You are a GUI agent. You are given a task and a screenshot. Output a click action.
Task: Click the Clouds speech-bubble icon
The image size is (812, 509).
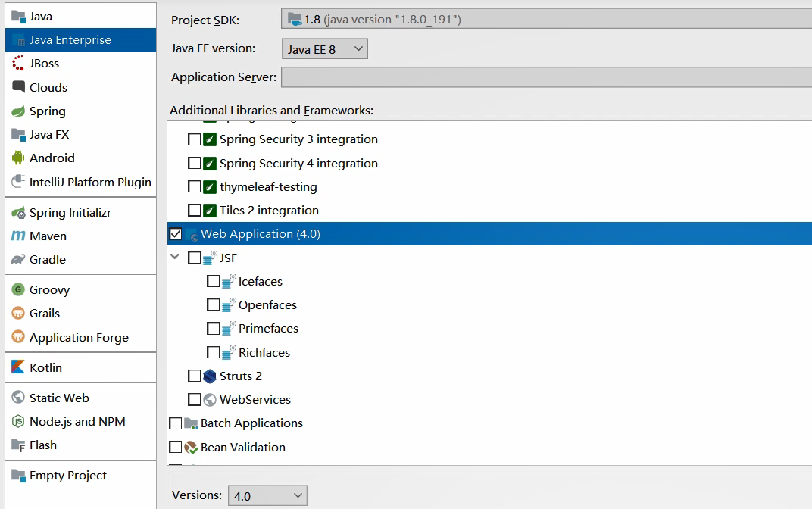pos(18,87)
